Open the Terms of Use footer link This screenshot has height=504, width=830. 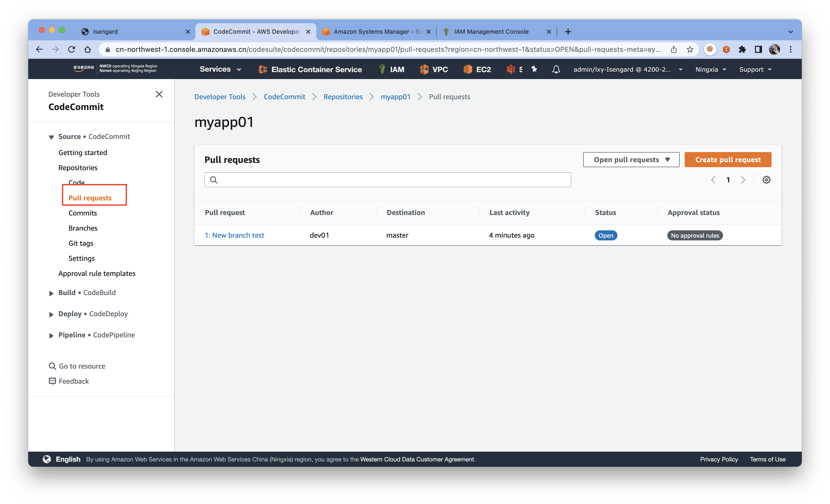point(767,459)
